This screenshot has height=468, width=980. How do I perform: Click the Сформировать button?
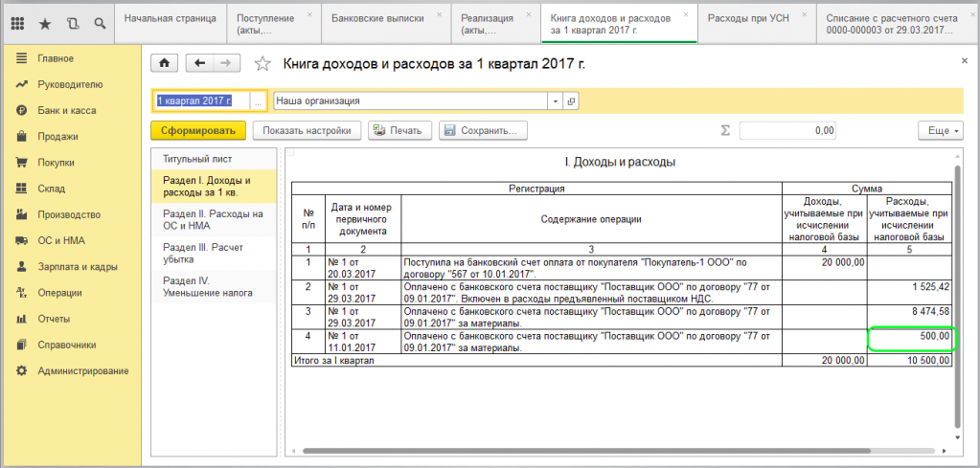click(198, 130)
